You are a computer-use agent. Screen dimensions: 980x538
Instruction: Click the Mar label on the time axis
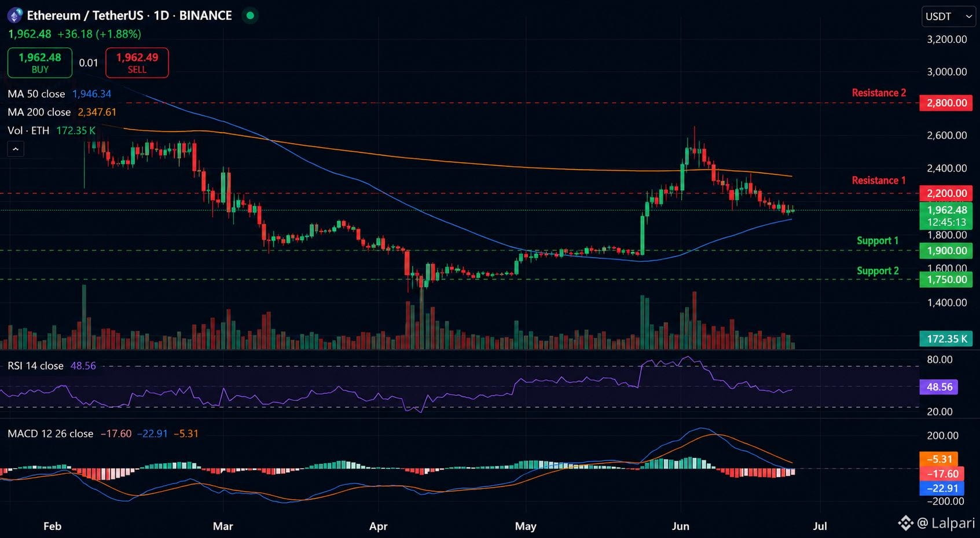(223, 526)
